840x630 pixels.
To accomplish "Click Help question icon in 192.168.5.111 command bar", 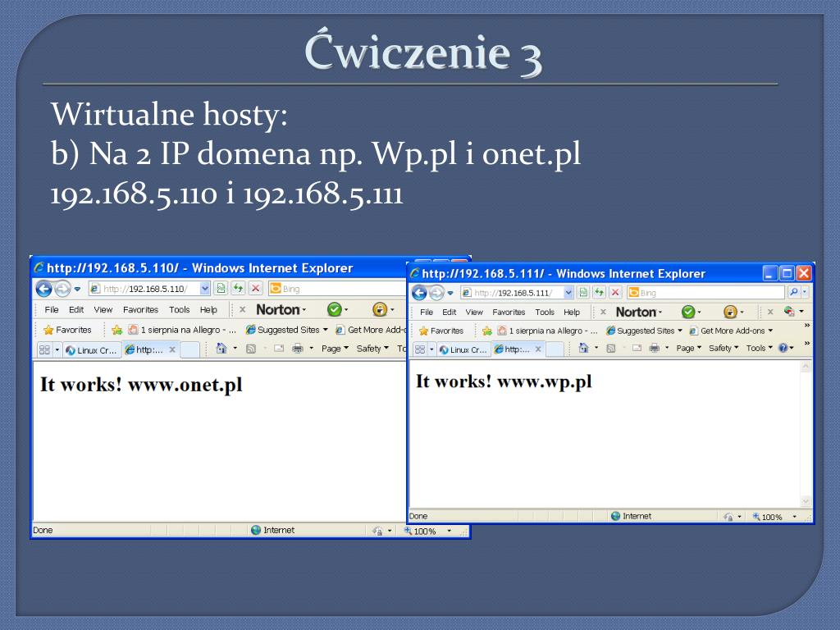I will point(783,348).
